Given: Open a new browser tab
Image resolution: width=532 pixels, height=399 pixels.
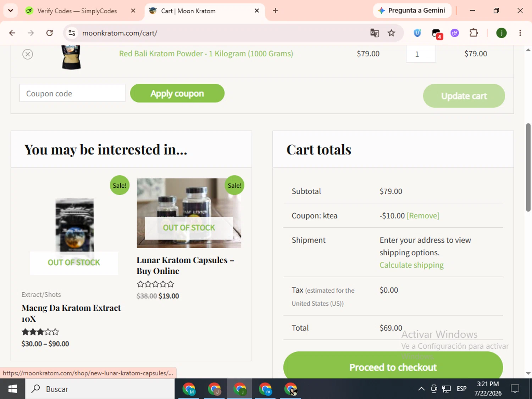Looking at the screenshot, I should (275, 11).
